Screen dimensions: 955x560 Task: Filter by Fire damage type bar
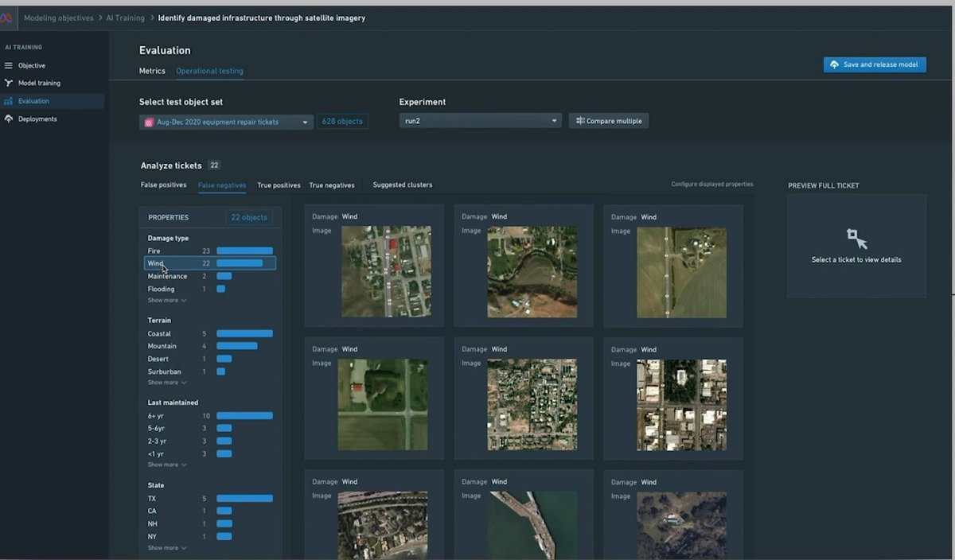(x=244, y=251)
